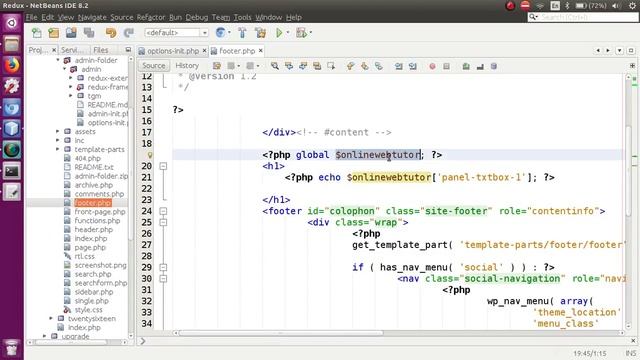The image size is (640, 360).
Task: Click the Stop Macro Recording icon
Action: [446, 66]
